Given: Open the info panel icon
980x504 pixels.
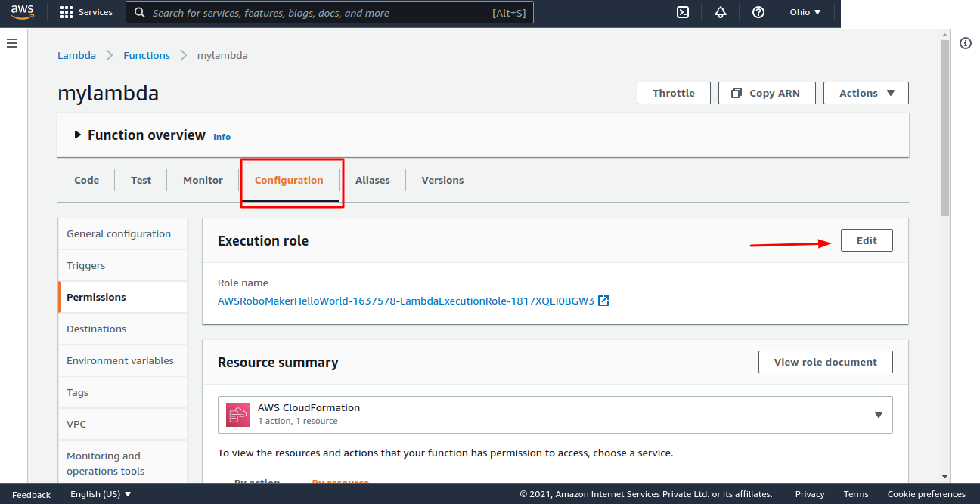Looking at the screenshot, I should (x=966, y=43).
